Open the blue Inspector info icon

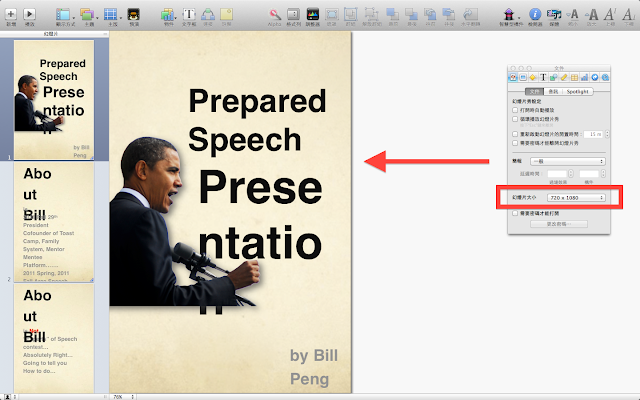(x=535, y=15)
